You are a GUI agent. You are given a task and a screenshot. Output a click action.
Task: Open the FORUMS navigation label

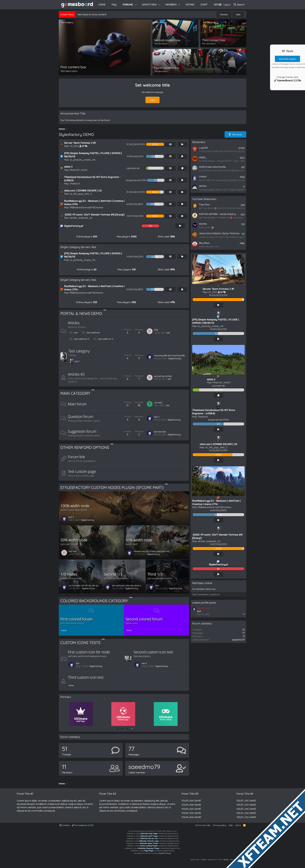click(128, 5)
